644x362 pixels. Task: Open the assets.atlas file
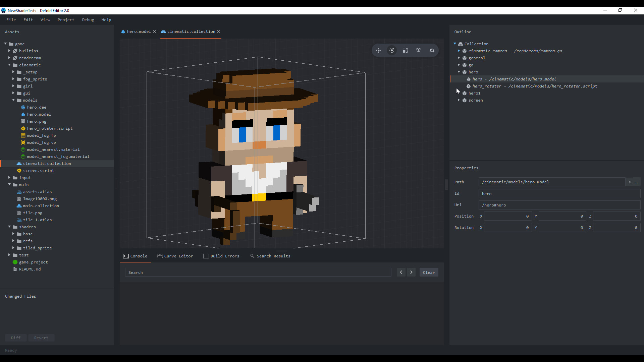tap(37, 192)
